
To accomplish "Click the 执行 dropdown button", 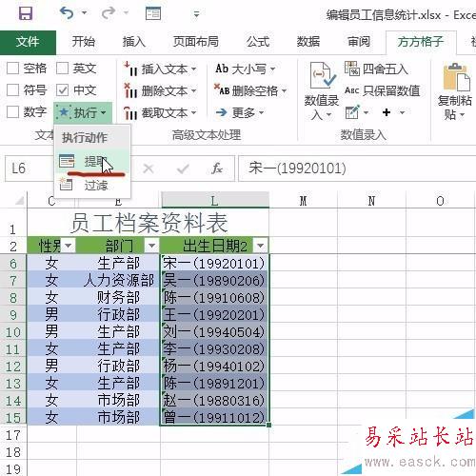I will (83, 112).
